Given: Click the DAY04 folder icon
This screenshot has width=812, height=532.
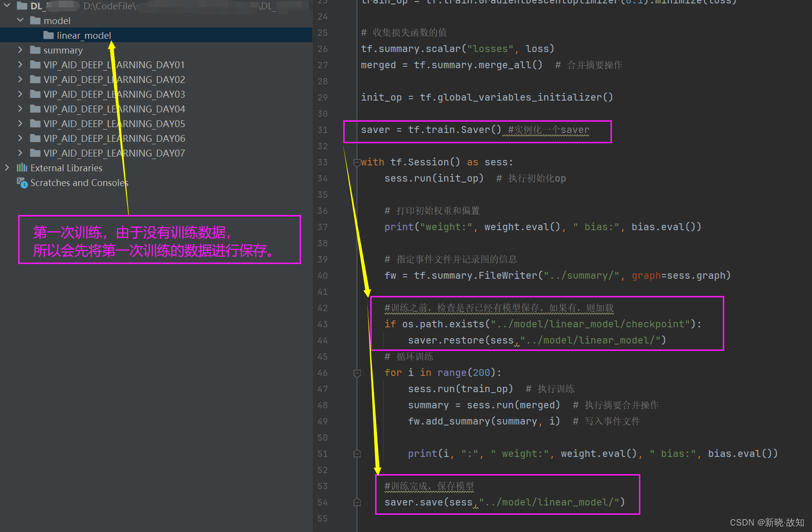Looking at the screenshot, I should [35, 108].
